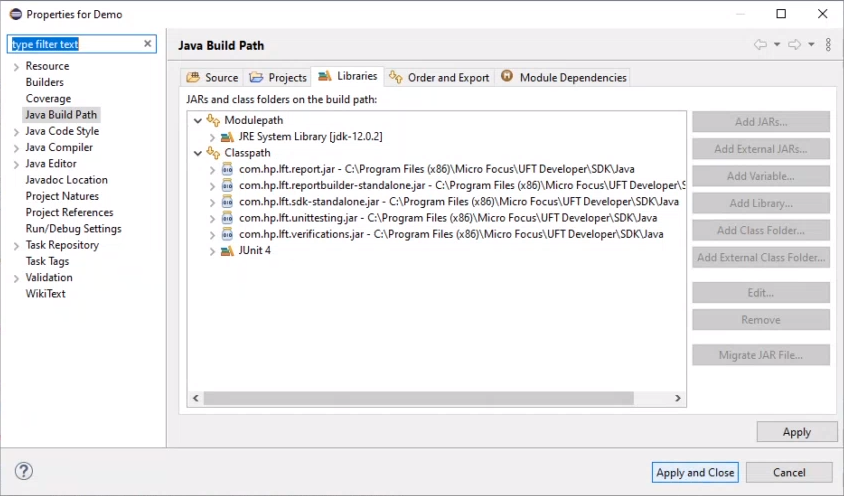This screenshot has height=496, width=844.
Task: Switch to the Order and Export tab
Action: click(x=439, y=77)
